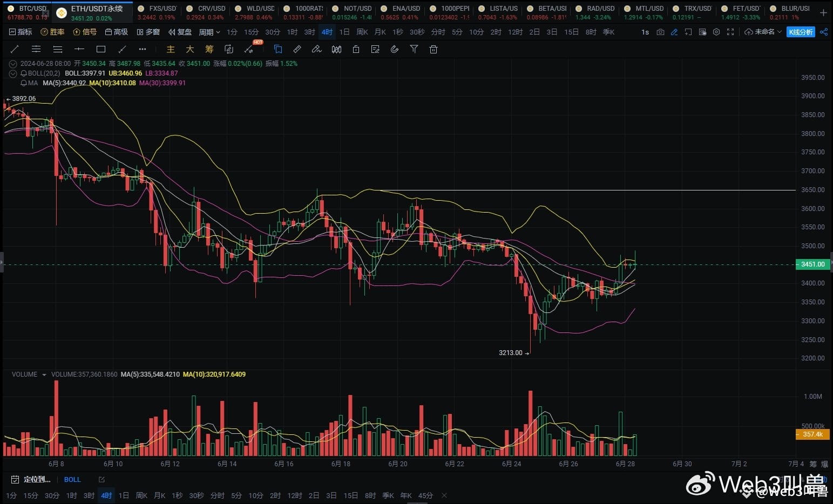Open the 指标 indicators menu
Screen dimensions: 833x504
(x=21, y=32)
